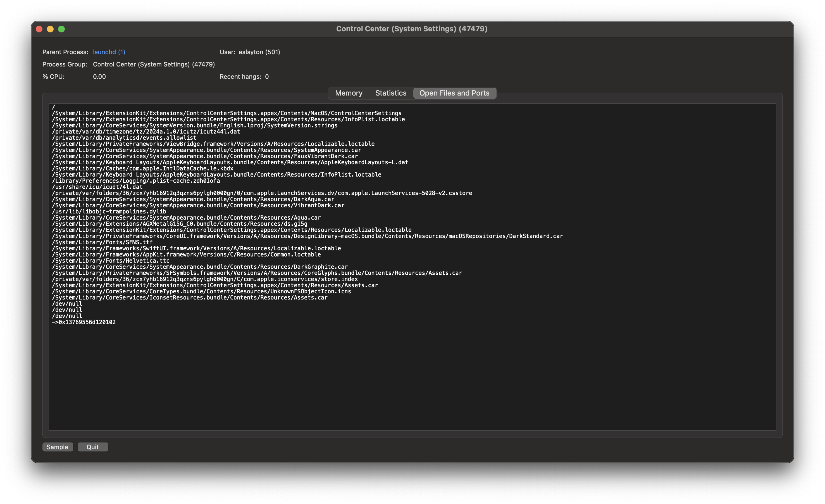Click the Helvetica.ttc font path line

[111, 261]
